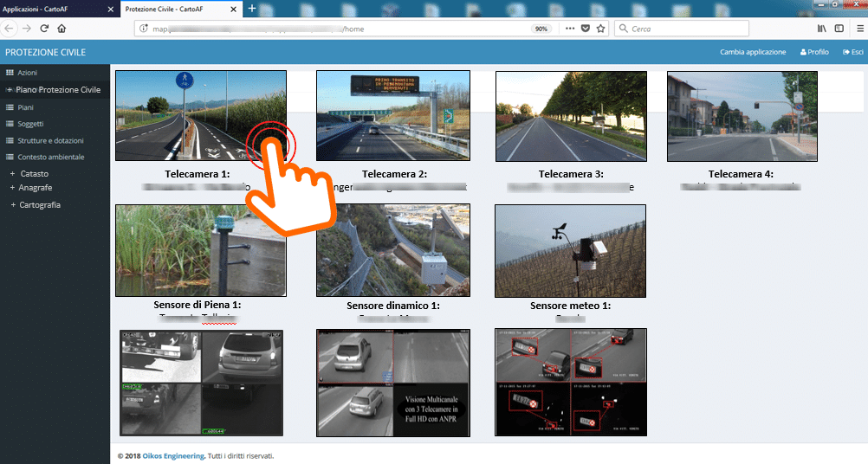The image size is (868, 464).
Task: Open Azioni in the sidebar
Action: point(55,73)
